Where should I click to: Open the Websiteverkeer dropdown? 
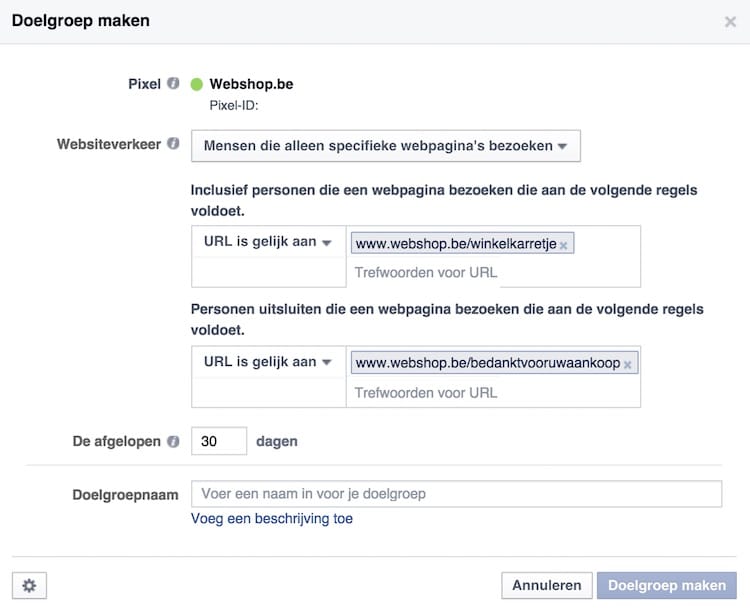coord(386,145)
